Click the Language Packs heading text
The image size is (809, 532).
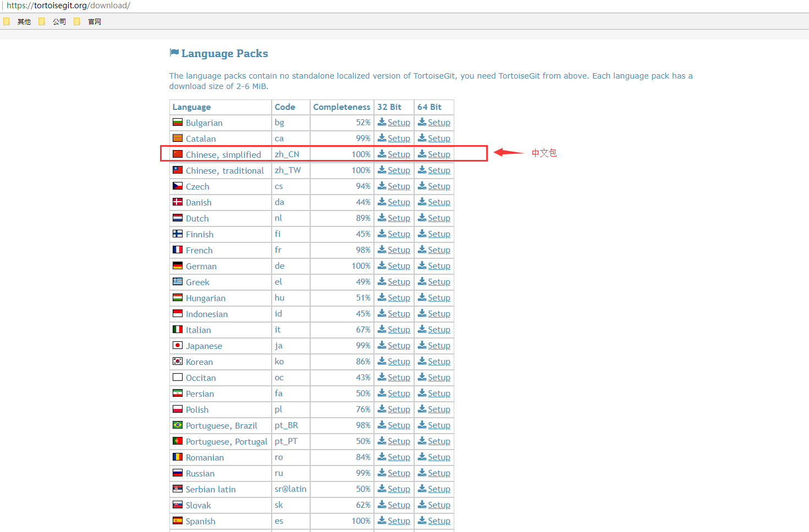tap(225, 53)
